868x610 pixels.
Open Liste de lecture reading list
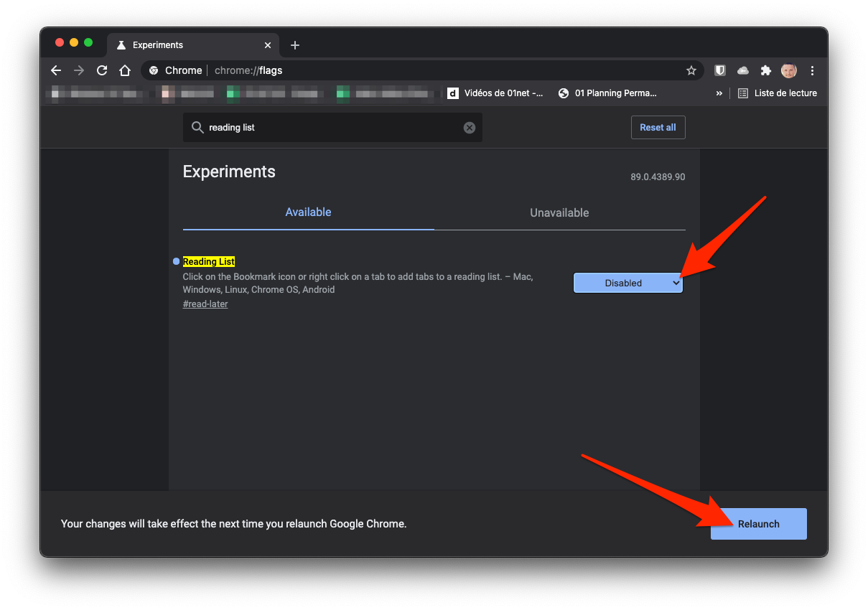click(x=778, y=93)
